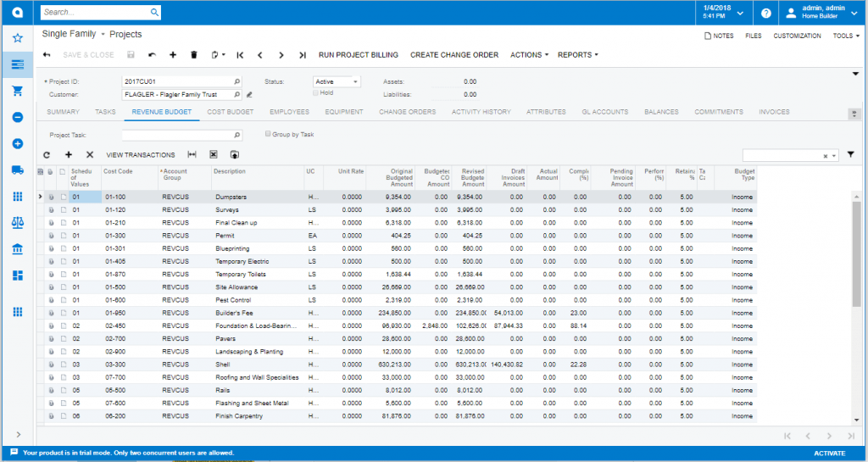This screenshot has width=868, height=462.
Task: Open clipboard dropdown in toolbar
Action: click(218, 55)
